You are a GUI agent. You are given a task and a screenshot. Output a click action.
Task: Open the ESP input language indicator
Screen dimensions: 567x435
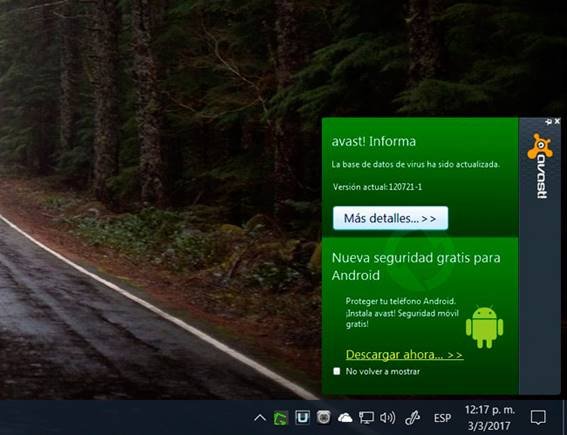coord(442,418)
